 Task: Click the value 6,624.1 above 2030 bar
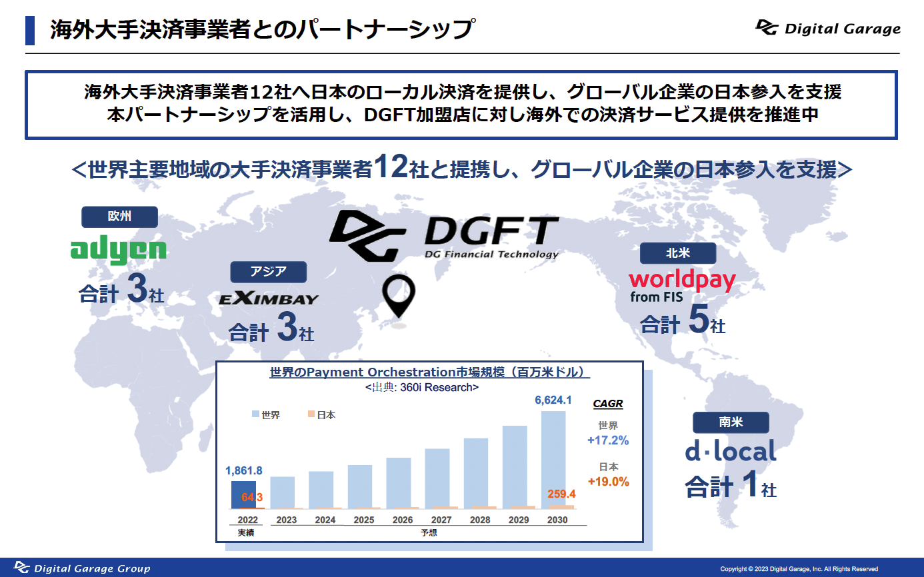(553, 400)
